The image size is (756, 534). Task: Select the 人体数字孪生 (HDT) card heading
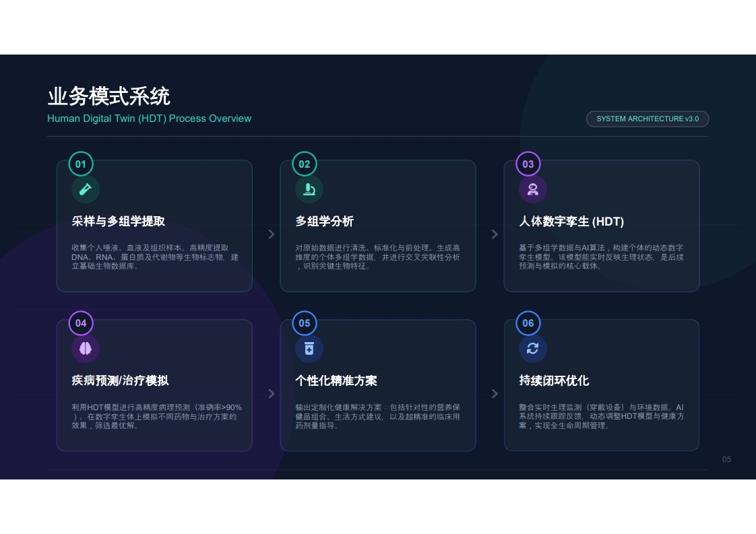571,222
